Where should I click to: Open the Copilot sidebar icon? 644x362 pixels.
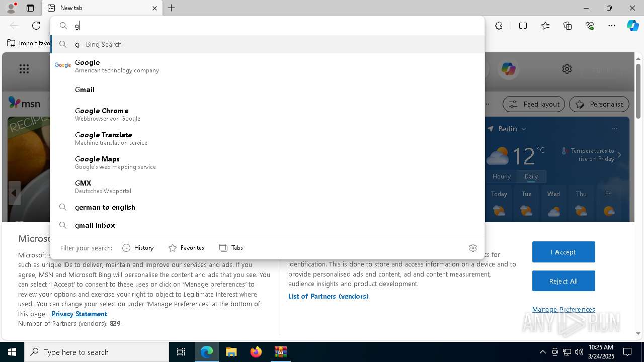click(x=632, y=26)
